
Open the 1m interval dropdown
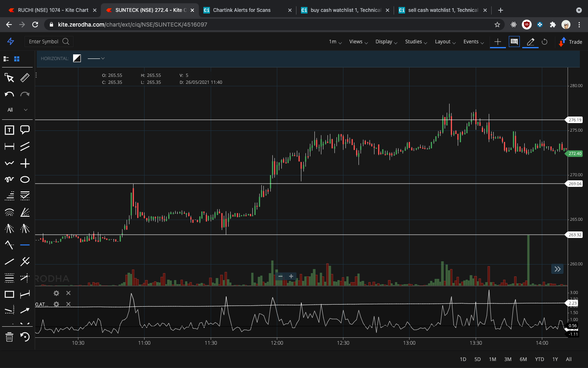(x=334, y=42)
